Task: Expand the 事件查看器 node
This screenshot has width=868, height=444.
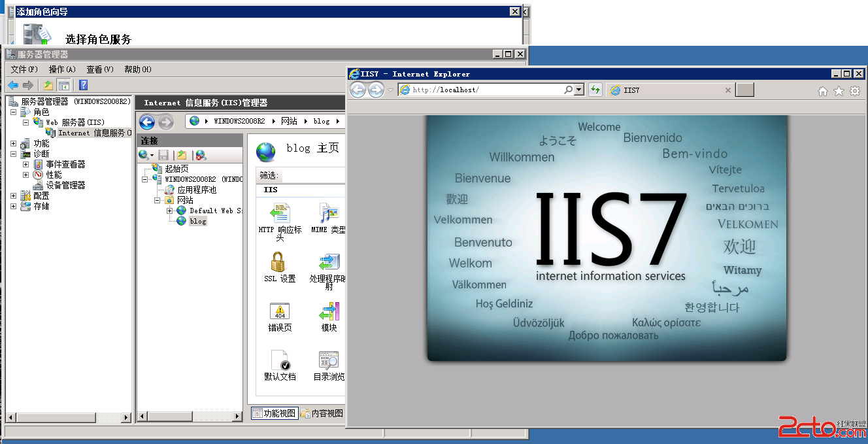Action: (x=26, y=164)
